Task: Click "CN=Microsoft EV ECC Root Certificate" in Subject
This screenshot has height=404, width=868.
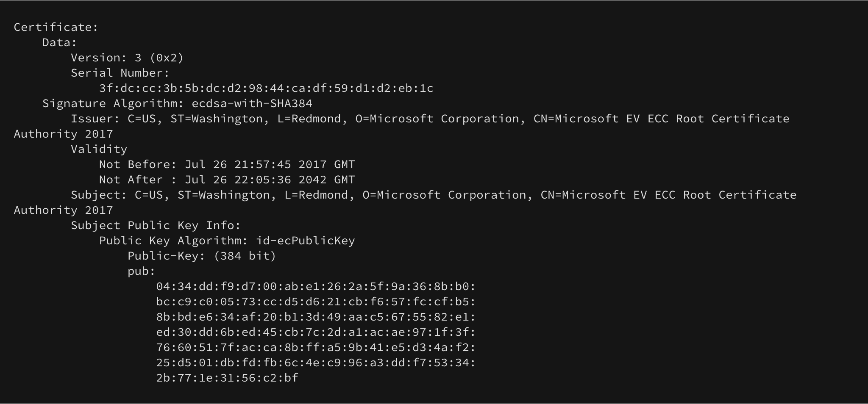Action: (668, 195)
